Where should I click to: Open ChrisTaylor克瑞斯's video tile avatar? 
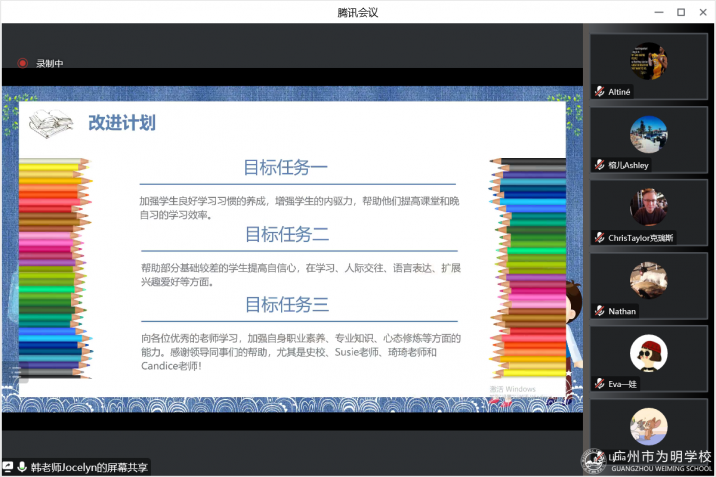(x=648, y=207)
